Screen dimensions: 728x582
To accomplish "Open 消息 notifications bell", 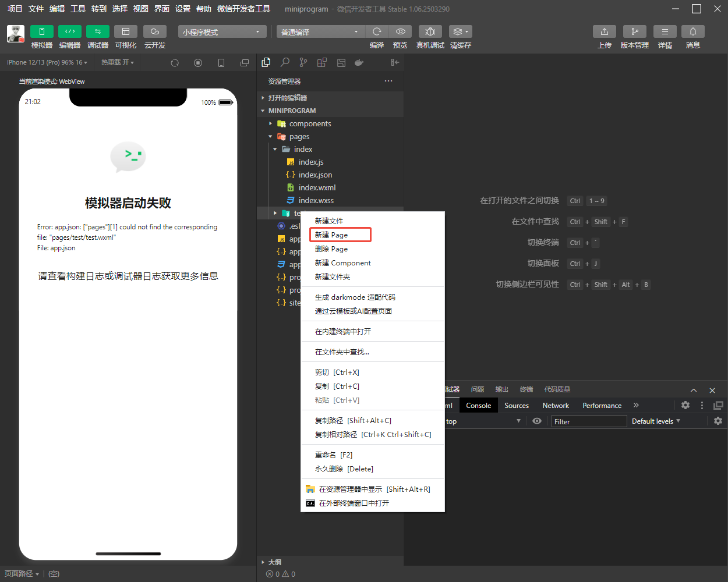I will (693, 31).
